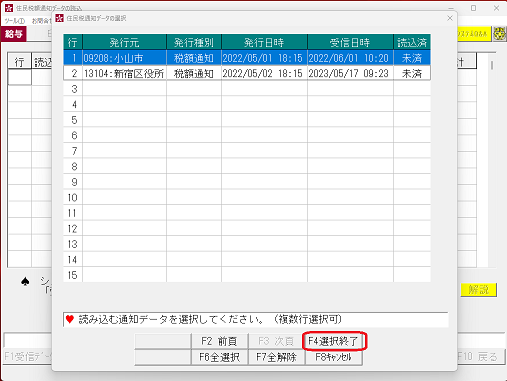Click the F6全選択 button
Screen dimensions: 507x381
[219, 357]
